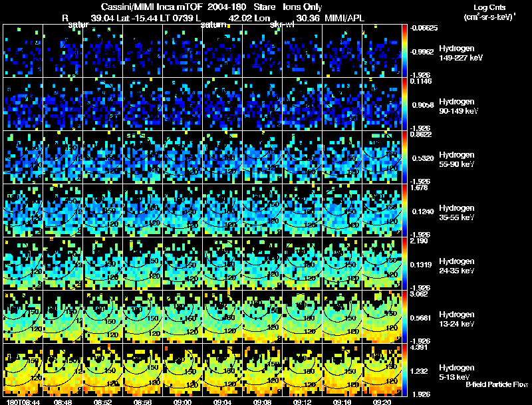The image size is (532, 405).
Task: Click the '09:20' time label
Action: 382,402
